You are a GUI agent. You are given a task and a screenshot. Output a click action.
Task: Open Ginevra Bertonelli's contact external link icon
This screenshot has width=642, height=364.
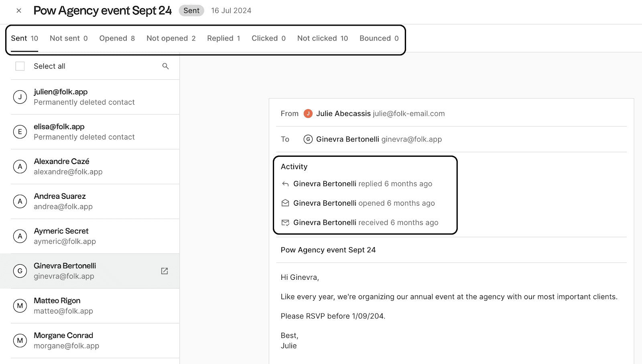coord(165,271)
